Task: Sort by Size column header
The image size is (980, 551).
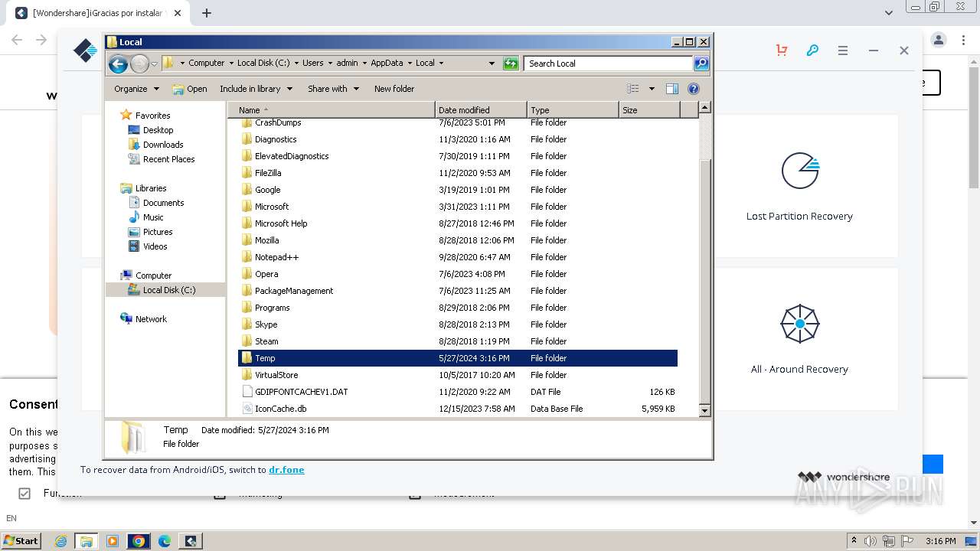Action: [649, 110]
